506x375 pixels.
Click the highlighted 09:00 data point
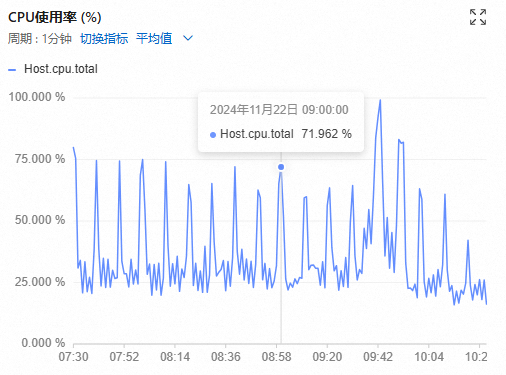point(281,167)
